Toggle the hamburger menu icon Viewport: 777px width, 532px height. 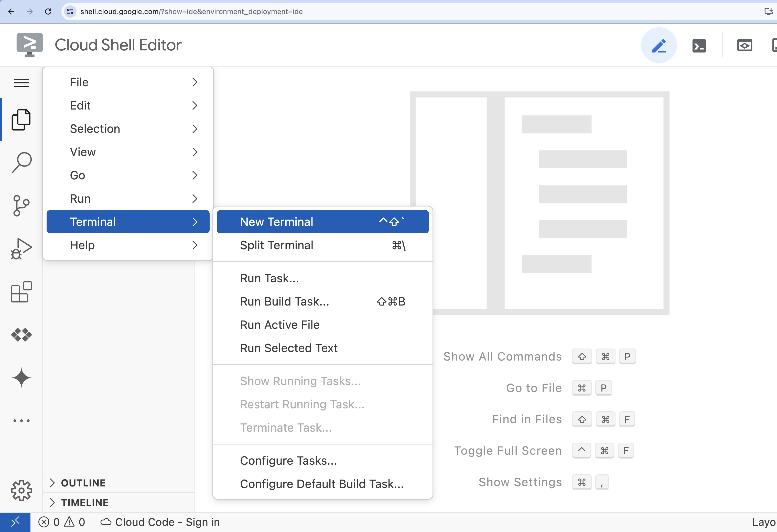coord(21,82)
